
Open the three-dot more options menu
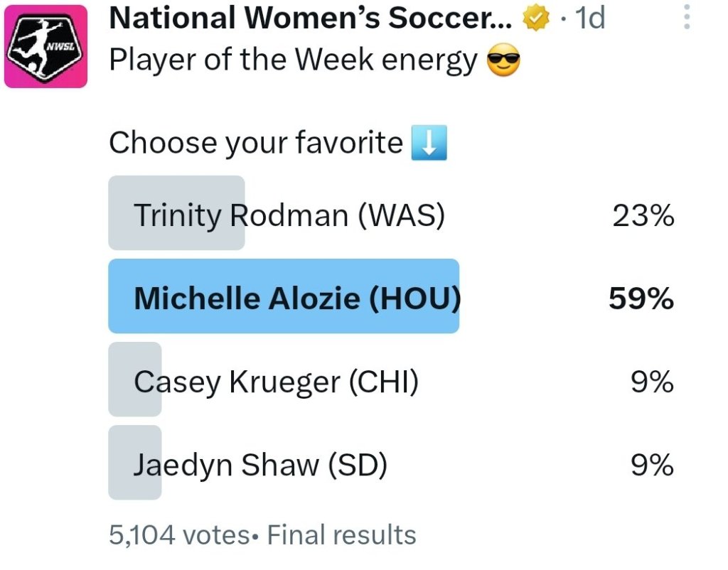[x=687, y=17]
